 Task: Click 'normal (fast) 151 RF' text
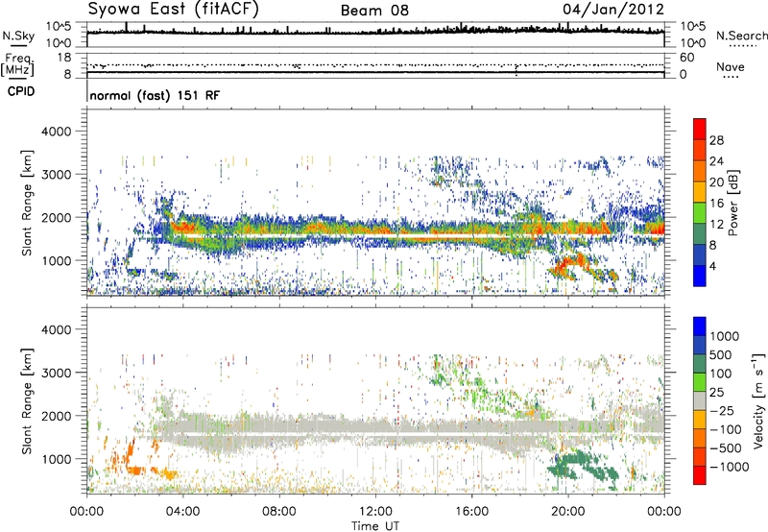tap(155, 95)
